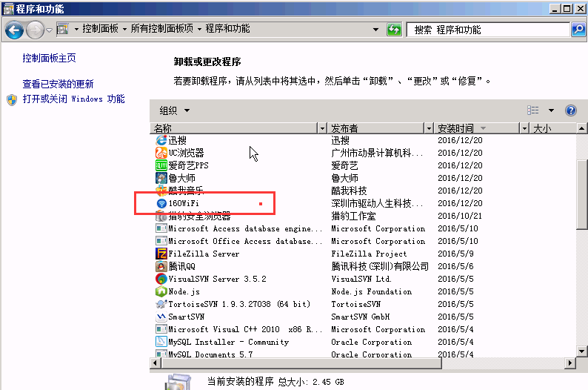Image resolution: width=588 pixels, height=390 pixels.
Task: Select the SmartSVN program icon
Action: pyautogui.click(x=161, y=317)
